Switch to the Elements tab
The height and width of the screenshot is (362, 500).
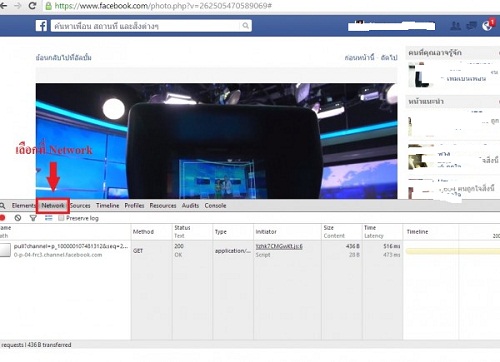(23, 205)
